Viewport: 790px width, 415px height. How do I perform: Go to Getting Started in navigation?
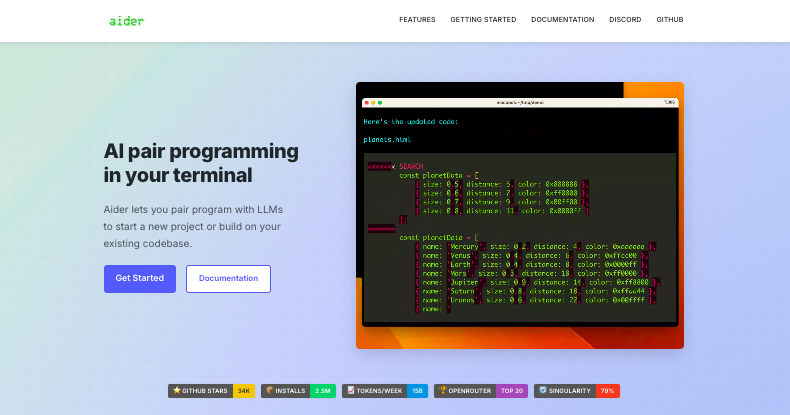483,20
